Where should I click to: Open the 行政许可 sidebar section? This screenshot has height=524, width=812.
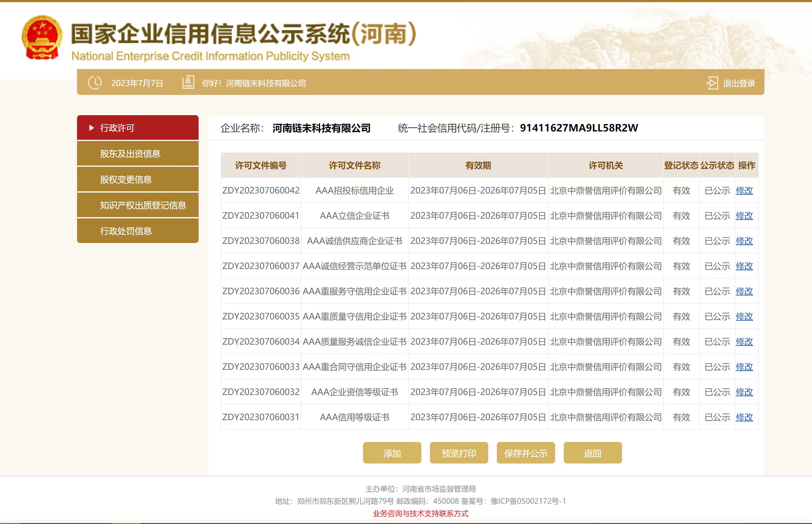(138, 127)
